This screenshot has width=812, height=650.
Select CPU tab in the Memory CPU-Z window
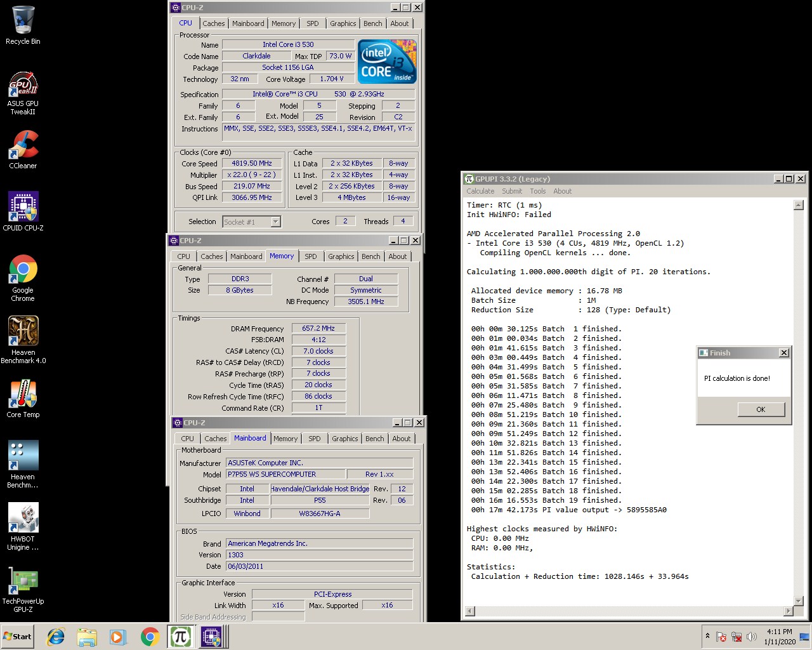184,256
